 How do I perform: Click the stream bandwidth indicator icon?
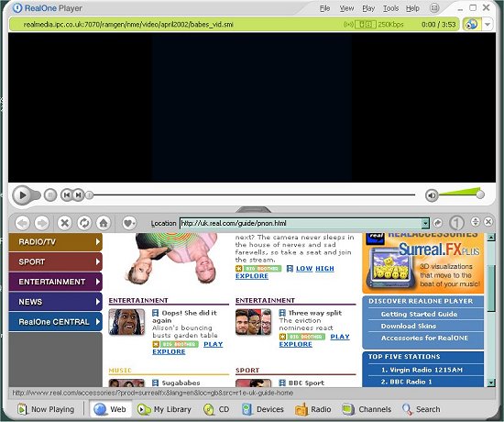point(365,24)
